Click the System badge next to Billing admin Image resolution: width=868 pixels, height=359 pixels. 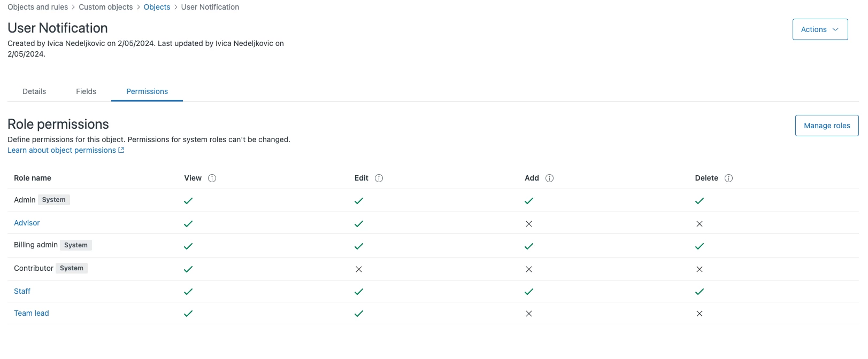pyautogui.click(x=76, y=245)
